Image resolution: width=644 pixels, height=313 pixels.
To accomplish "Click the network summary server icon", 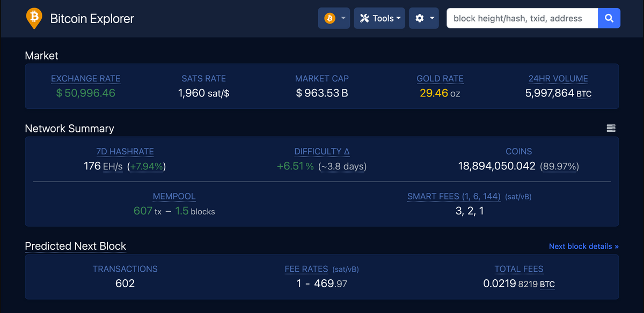I will (x=611, y=128).
